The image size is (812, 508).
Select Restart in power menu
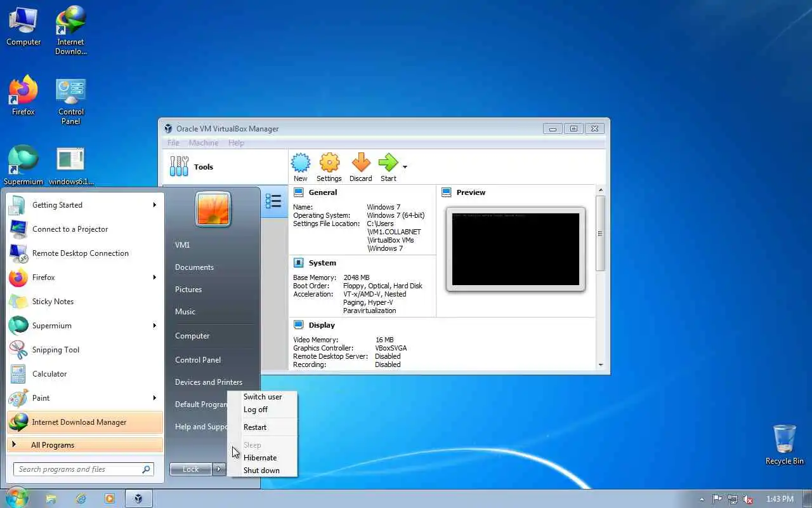click(x=263, y=427)
